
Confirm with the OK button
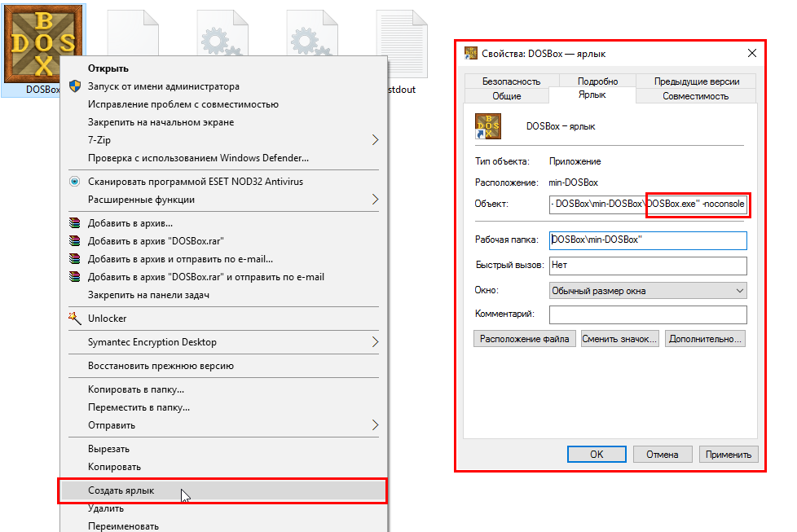[x=597, y=455]
